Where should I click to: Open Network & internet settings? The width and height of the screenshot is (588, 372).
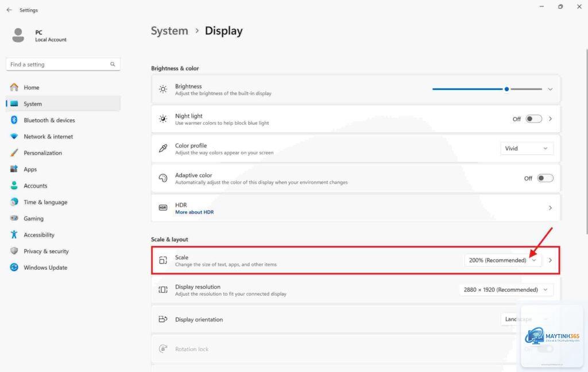[x=48, y=137]
